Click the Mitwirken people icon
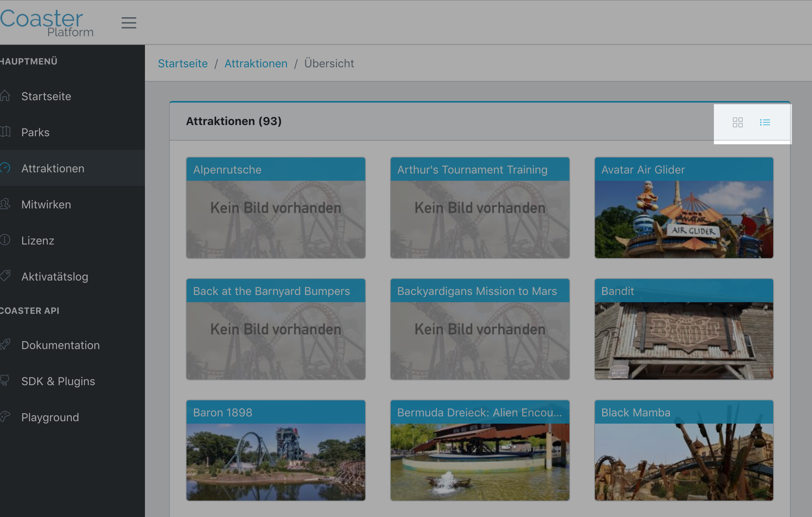This screenshot has width=812, height=517. (x=5, y=204)
